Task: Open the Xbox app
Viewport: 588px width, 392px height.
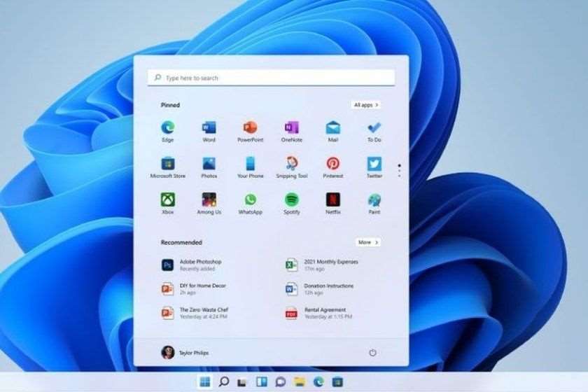Action: [167, 204]
